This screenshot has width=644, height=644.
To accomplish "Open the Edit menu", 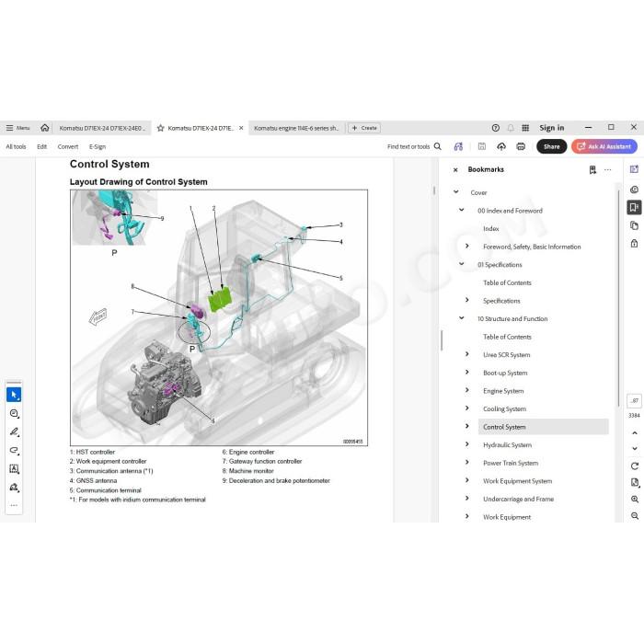I will 42,146.
